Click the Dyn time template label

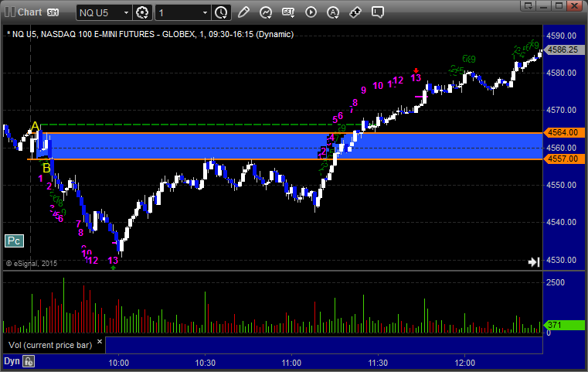point(12,361)
